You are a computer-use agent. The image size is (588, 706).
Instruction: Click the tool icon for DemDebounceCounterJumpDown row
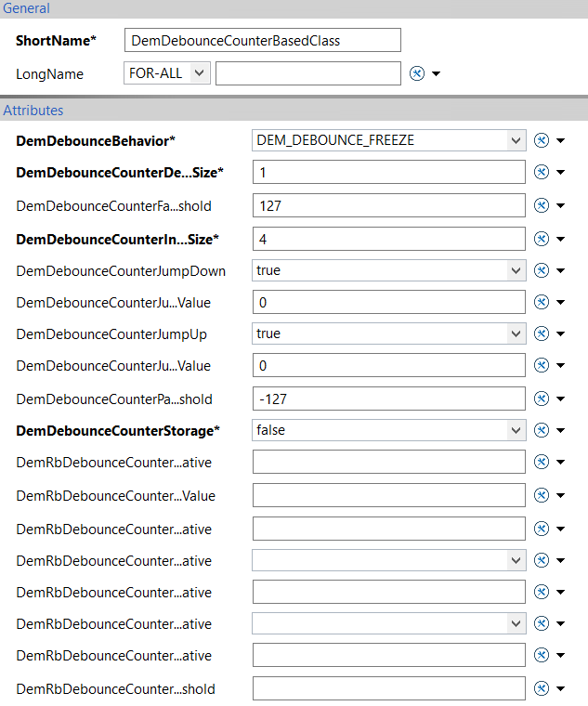542,270
